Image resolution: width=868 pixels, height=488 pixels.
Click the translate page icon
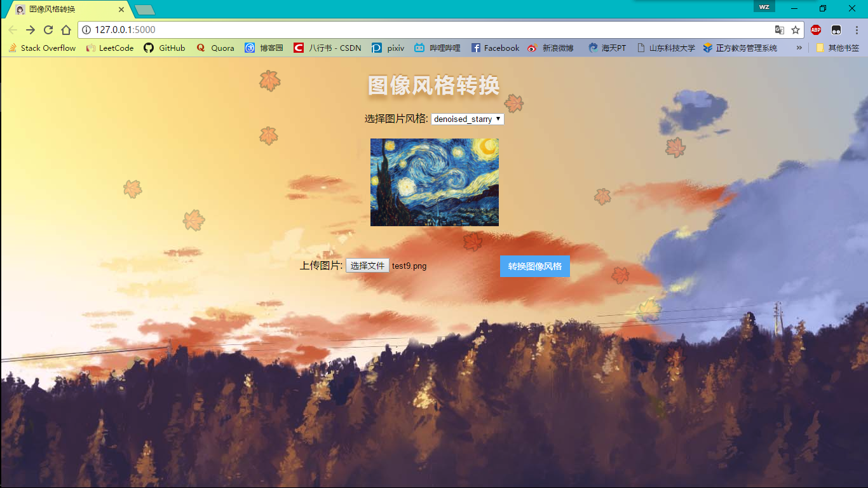coord(779,30)
